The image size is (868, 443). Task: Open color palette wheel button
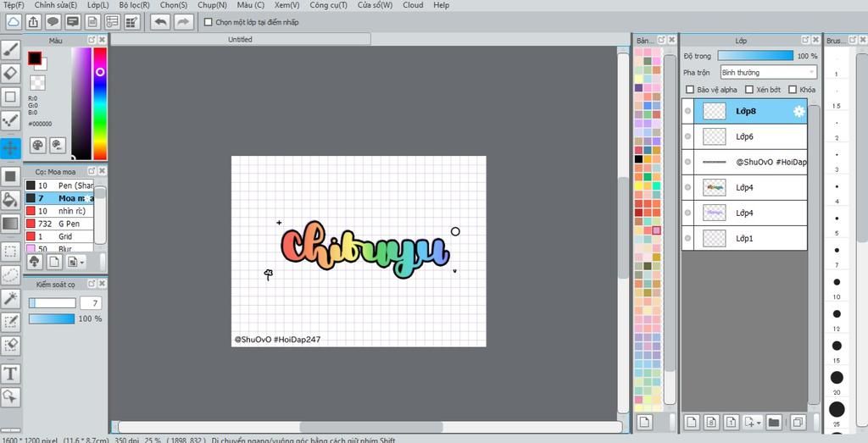coord(37,146)
